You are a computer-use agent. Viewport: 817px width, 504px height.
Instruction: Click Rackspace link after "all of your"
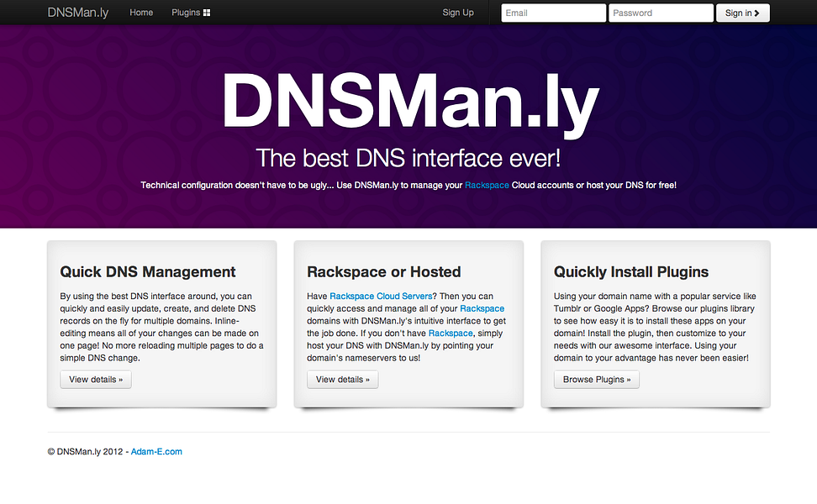coord(482,309)
